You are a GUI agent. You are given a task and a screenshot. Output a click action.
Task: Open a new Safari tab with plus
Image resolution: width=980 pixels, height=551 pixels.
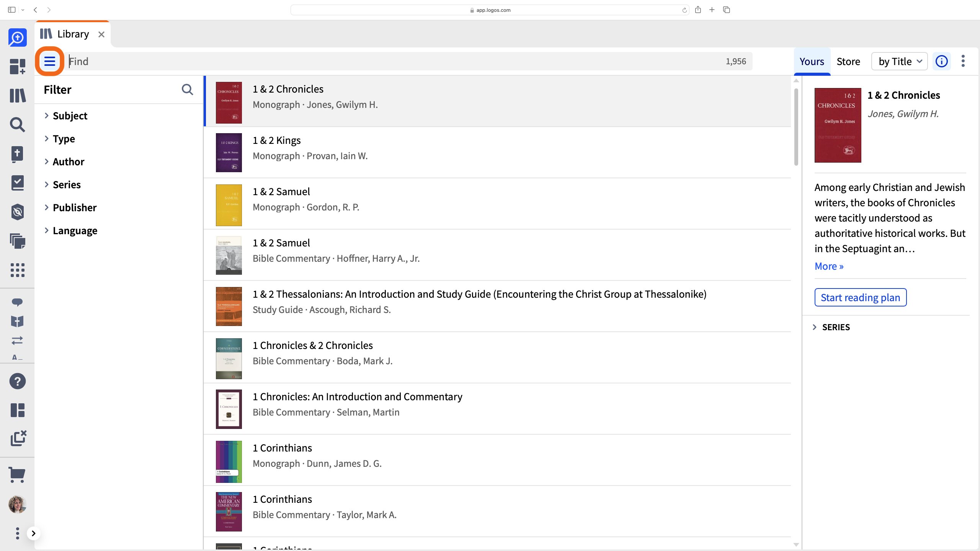712,10
